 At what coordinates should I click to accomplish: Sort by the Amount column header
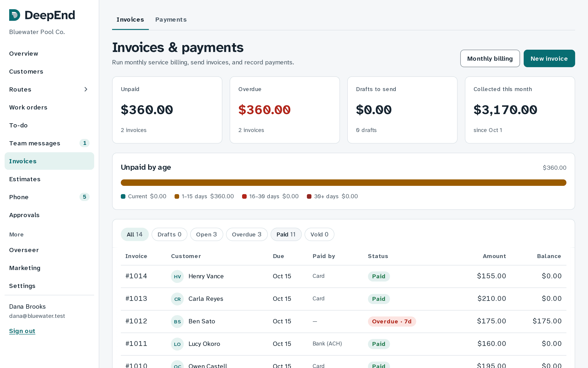point(494,256)
